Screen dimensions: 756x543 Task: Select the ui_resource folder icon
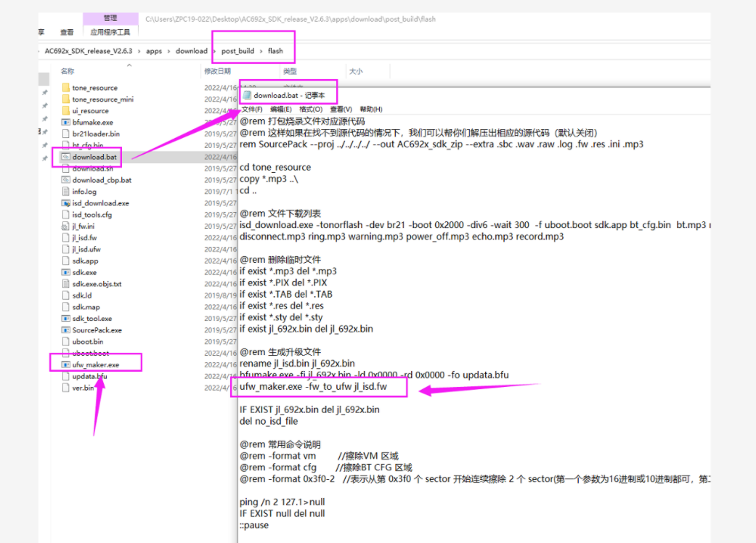point(65,111)
